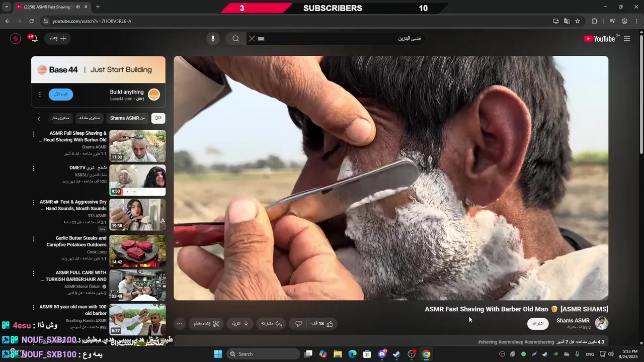Click the translate page icon
This screenshot has width=644, height=362.
pyautogui.click(x=567, y=21)
